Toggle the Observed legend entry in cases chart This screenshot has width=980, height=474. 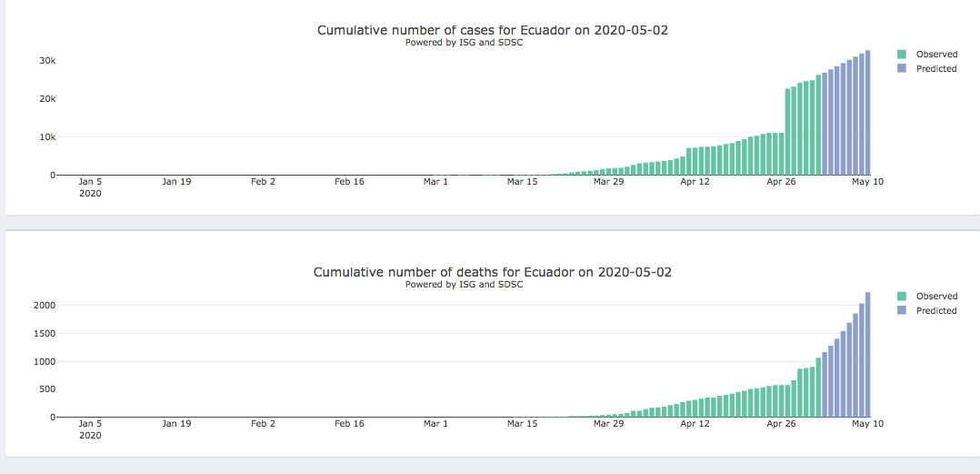pos(935,55)
